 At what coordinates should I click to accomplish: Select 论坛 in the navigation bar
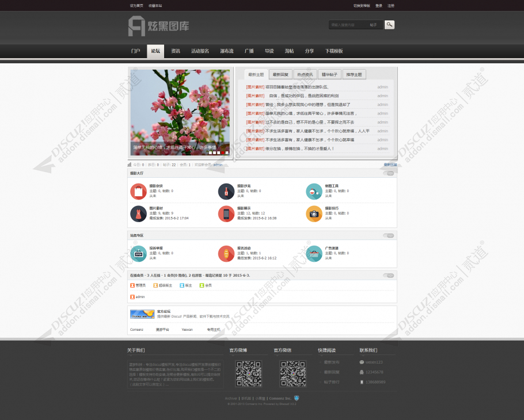155,51
